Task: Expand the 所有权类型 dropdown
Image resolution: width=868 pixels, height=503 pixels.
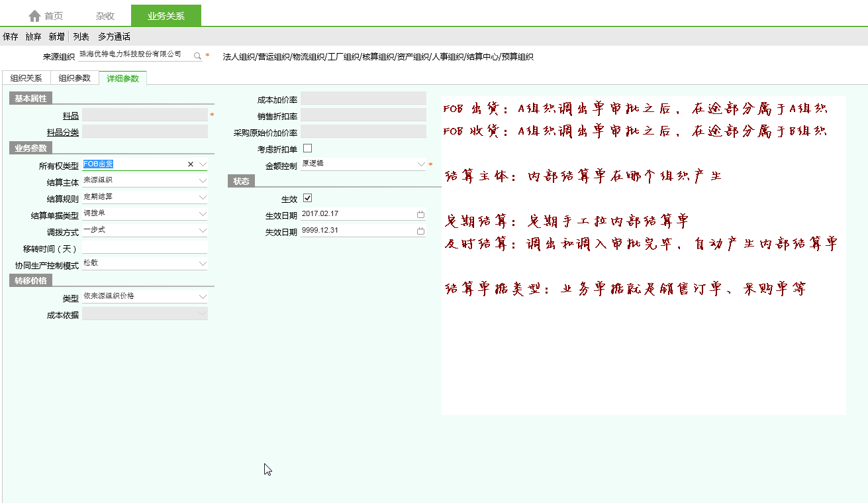Action: [203, 164]
